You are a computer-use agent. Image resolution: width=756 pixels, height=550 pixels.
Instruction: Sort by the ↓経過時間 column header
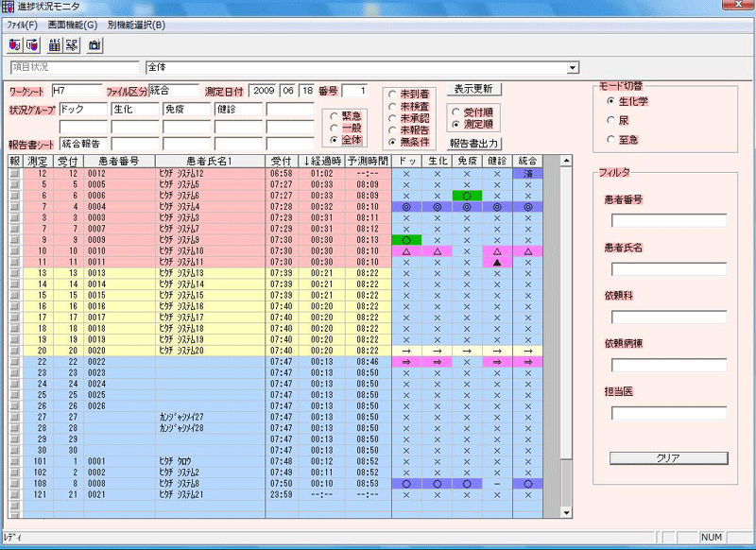point(323,162)
